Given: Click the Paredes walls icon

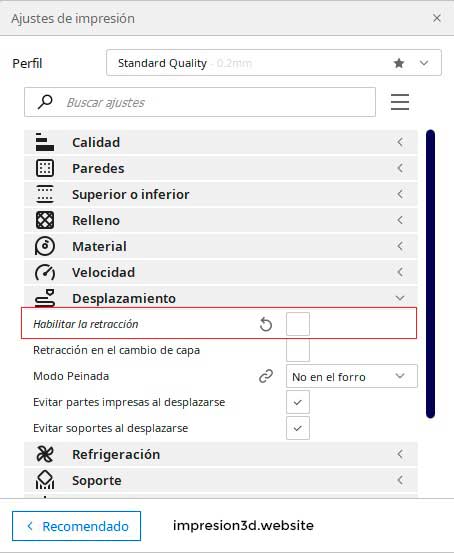Looking at the screenshot, I should pos(45,168).
